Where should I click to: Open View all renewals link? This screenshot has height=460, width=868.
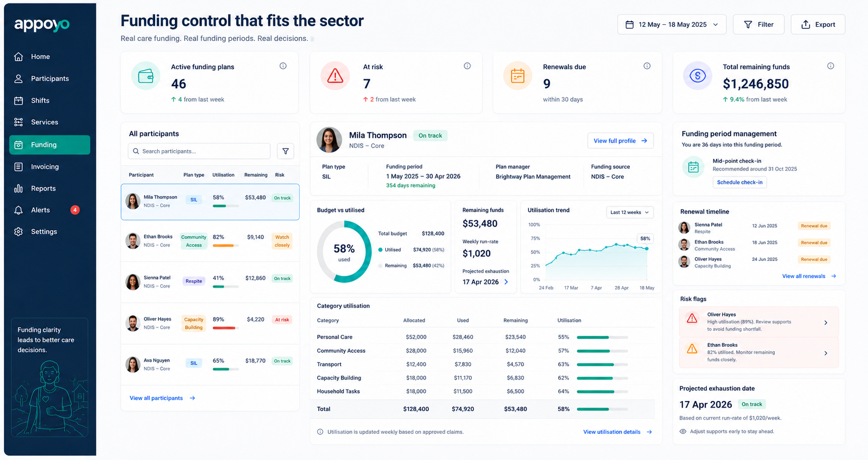(x=809, y=276)
